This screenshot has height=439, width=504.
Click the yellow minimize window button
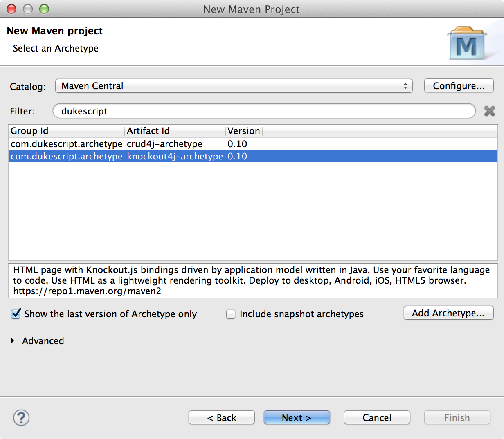tap(28, 9)
